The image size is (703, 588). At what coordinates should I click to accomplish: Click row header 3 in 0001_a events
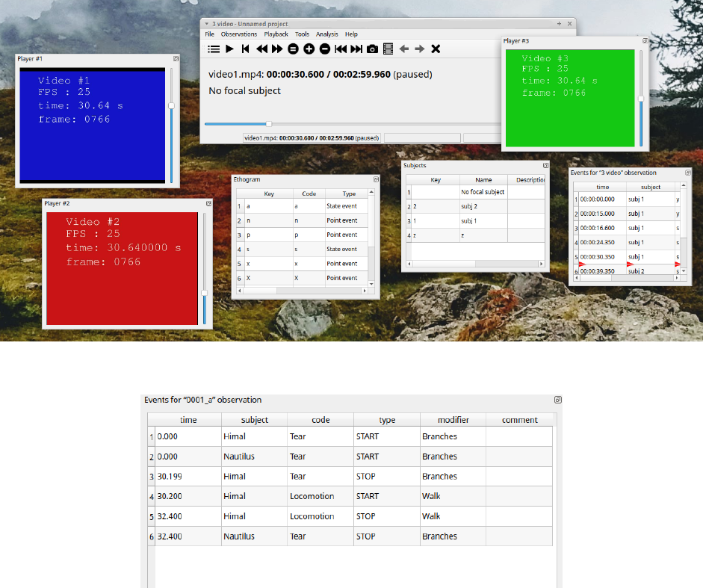coord(152,477)
